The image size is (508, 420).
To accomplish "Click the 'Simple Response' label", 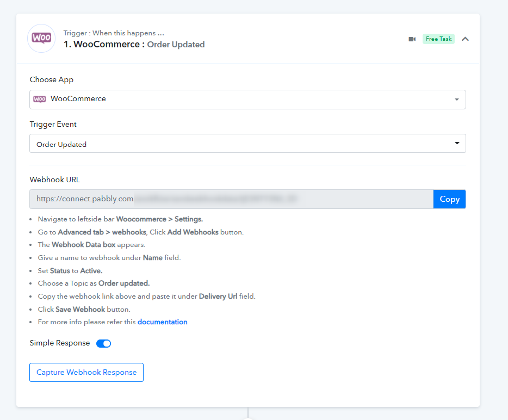I will (60, 343).
